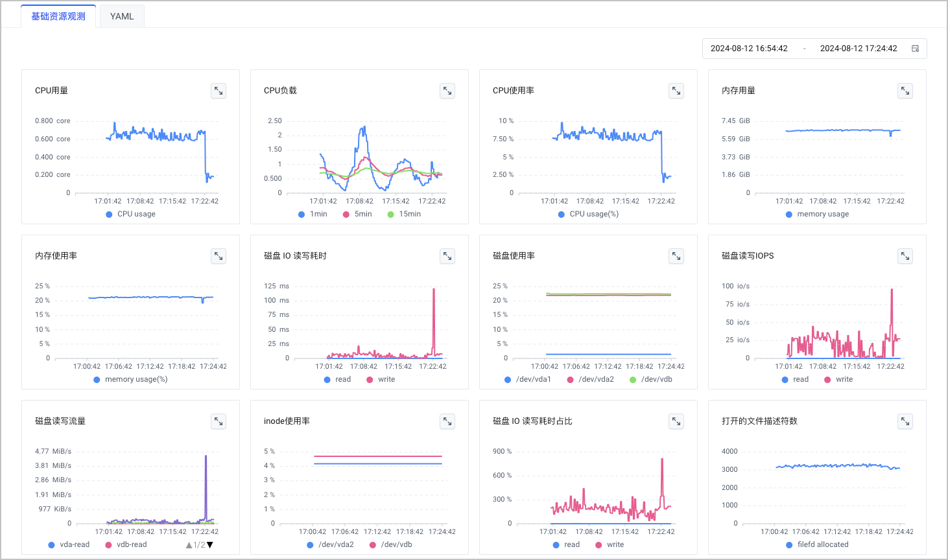948x560 pixels.
Task: Toggle the 15min load legend
Action: point(404,214)
